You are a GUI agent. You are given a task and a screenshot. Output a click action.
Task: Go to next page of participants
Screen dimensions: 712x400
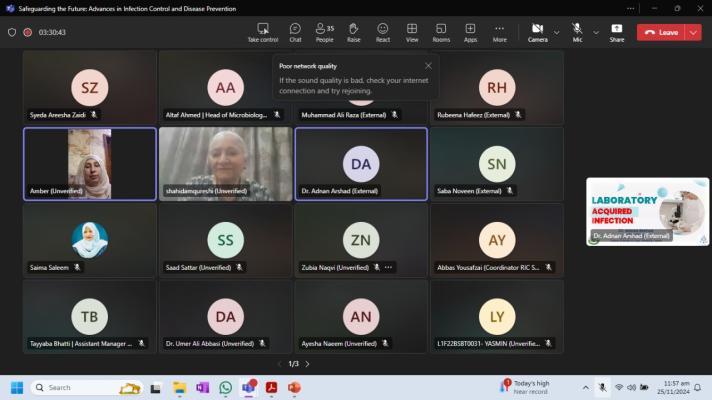[x=307, y=364]
